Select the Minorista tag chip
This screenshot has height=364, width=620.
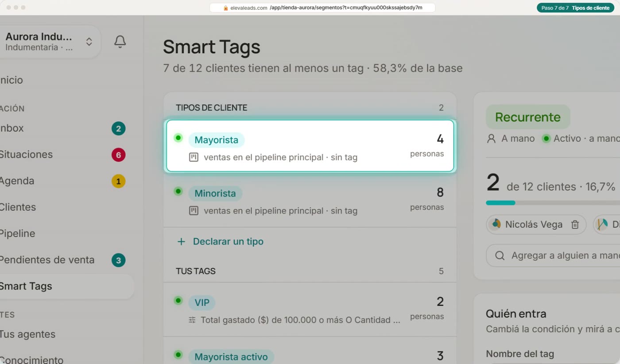tap(215, 194)
